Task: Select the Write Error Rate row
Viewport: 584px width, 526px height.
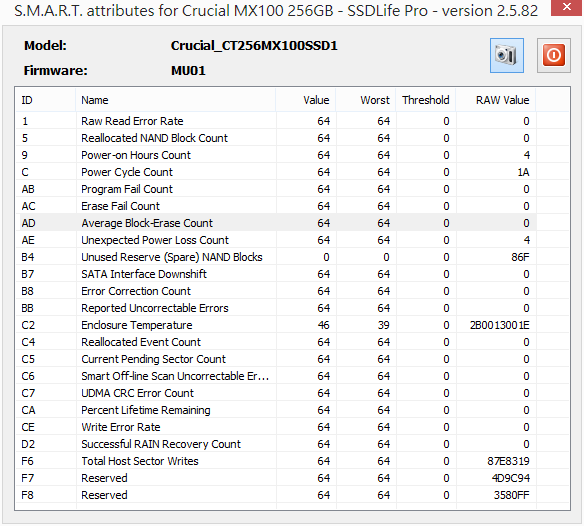Action: click(x=276, y=427)
